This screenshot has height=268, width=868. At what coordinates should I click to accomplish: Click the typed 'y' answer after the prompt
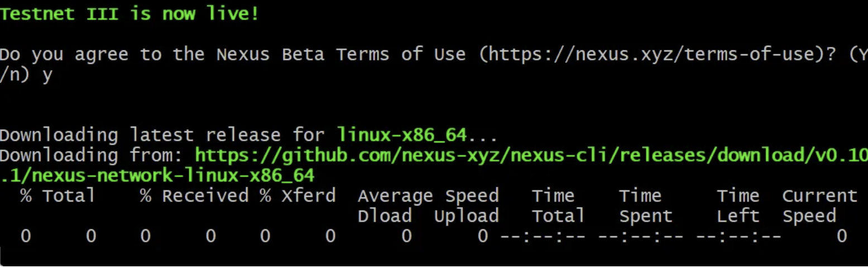[47, 76]
